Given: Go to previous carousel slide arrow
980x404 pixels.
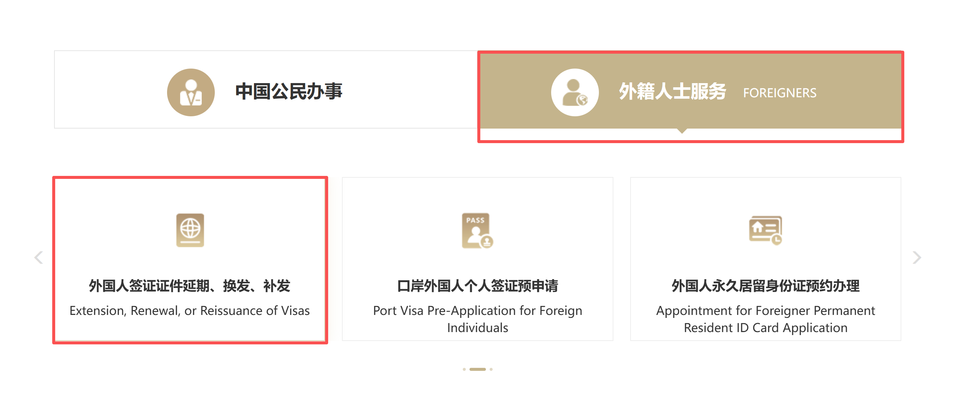Looking at the screenshot, I should pyautogui.click(x=38, y=258).
